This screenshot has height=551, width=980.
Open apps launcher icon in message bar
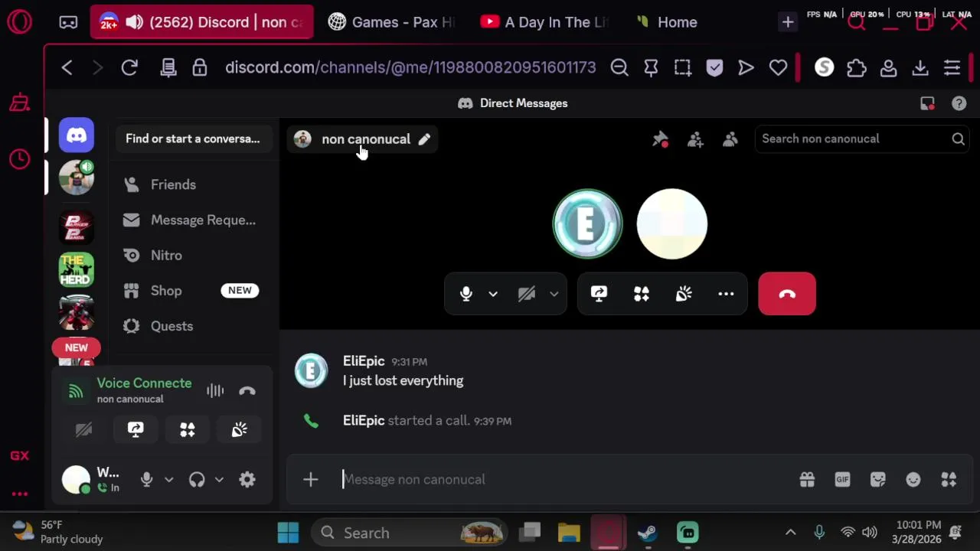(x=949, y=480)
